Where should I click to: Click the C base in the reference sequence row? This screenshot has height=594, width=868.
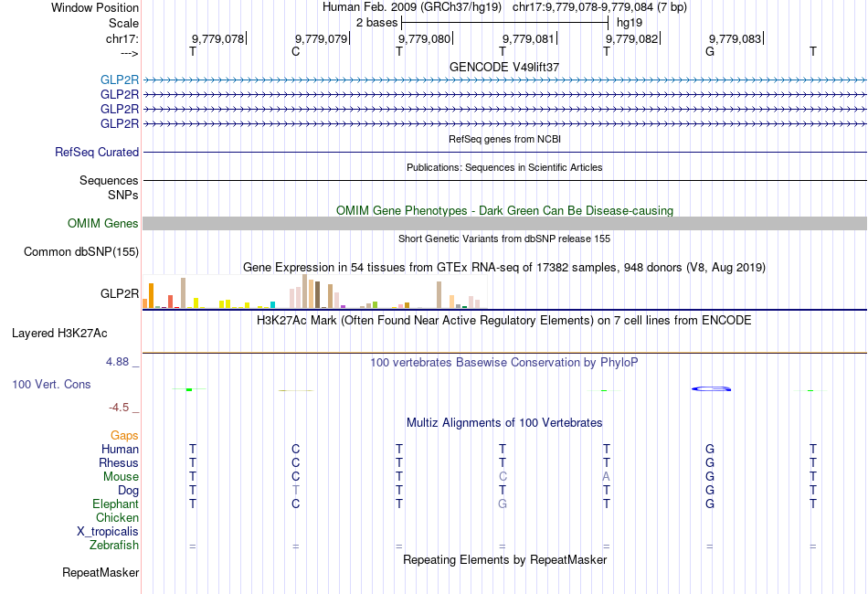[296, 51]
